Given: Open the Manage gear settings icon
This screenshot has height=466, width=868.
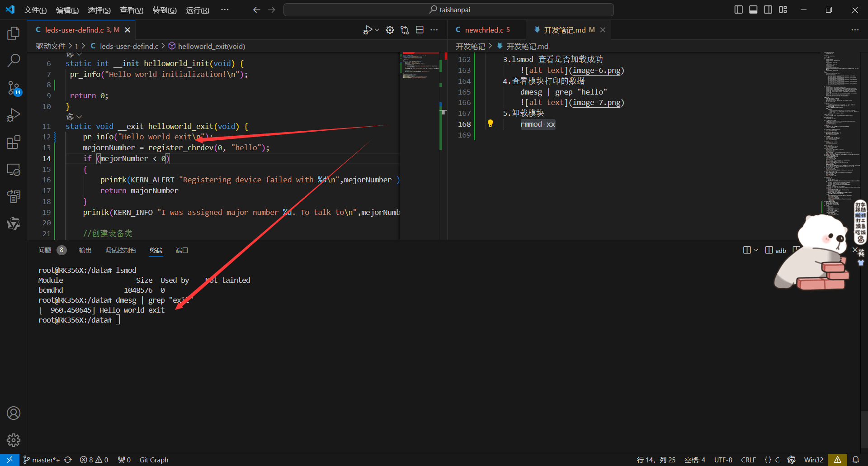Looking at the screenshot, I should coord(14,440).
